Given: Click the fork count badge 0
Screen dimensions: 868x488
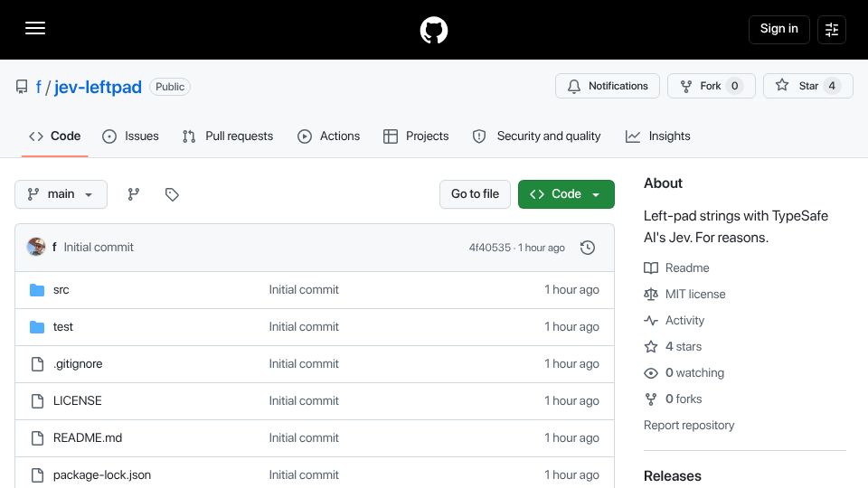Looking at the screenshot, I should [x=734, y=86].
